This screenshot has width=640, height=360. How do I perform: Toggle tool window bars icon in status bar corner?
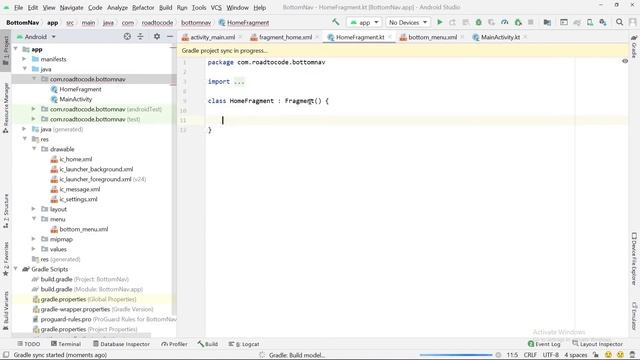[x=6, y=355]
